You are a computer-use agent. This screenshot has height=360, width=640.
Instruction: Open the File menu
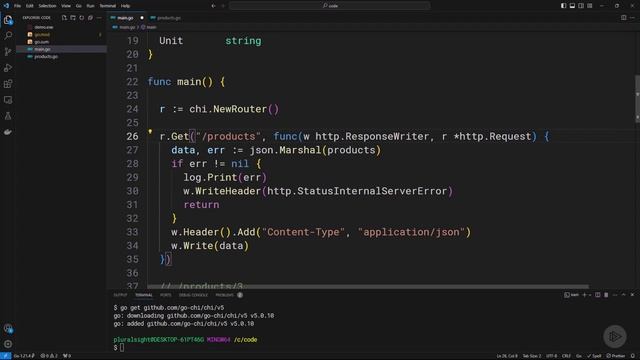[17, 6]
